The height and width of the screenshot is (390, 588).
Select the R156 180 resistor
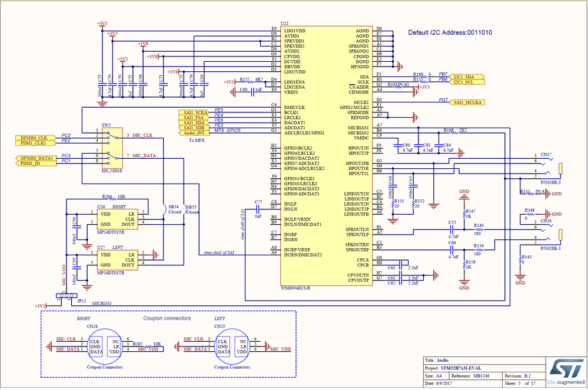[478, 249]
